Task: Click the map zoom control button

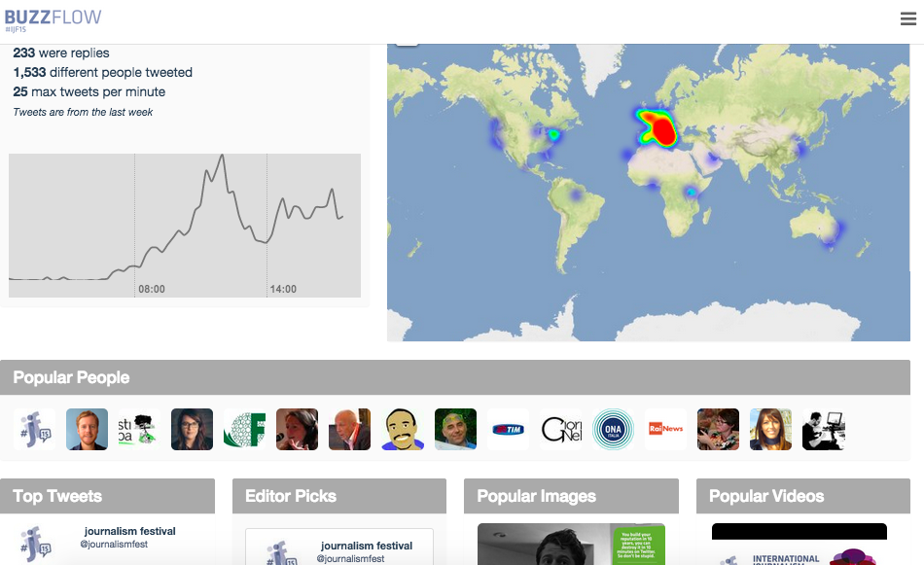Action: pos(407,41)
